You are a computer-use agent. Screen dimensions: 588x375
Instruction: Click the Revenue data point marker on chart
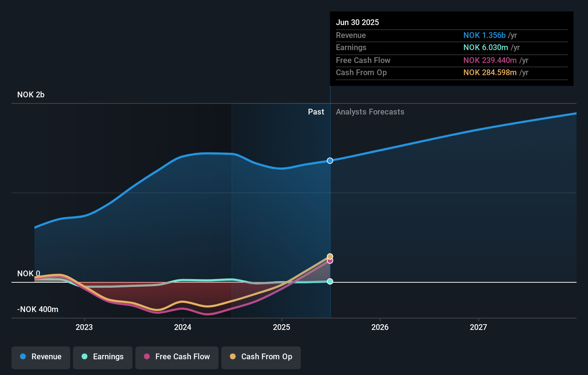[329, 160]
